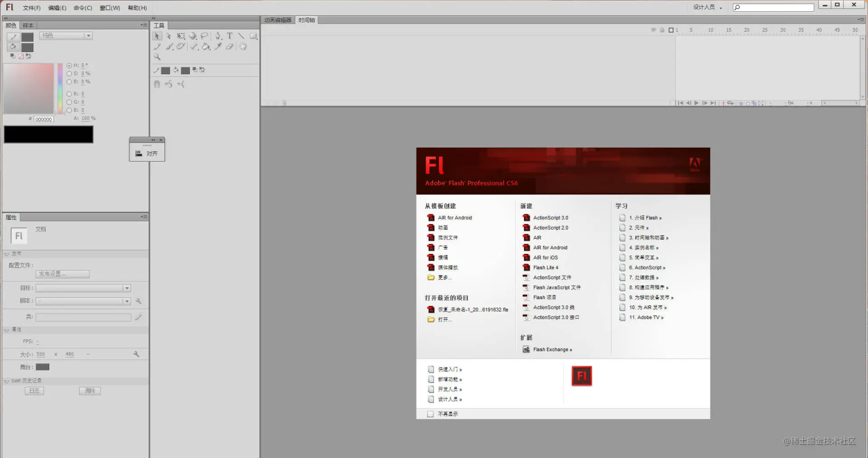Open the 纯色 color type dropdown

(66, 36)
